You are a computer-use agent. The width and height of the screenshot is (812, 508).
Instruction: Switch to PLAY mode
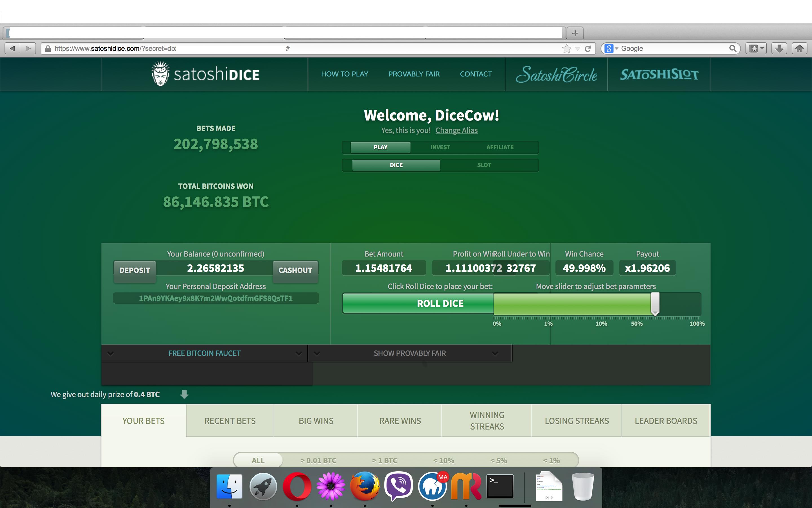pos(381,147)
